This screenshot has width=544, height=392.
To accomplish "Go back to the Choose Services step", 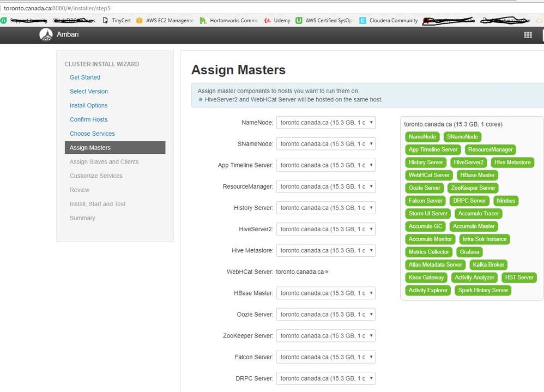I will tap(92, 133).
